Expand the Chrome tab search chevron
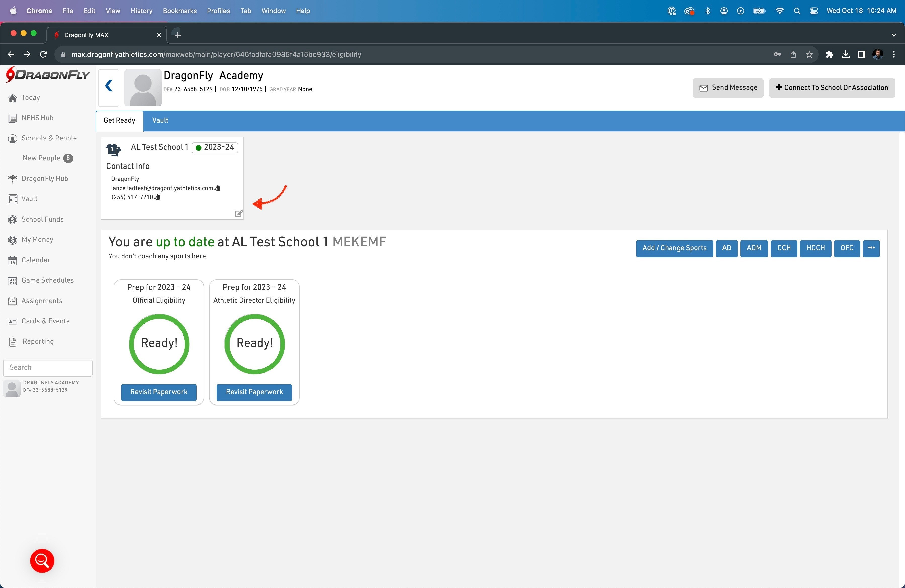The height and width of the screenshot is (588, 905). pos(894,35)
